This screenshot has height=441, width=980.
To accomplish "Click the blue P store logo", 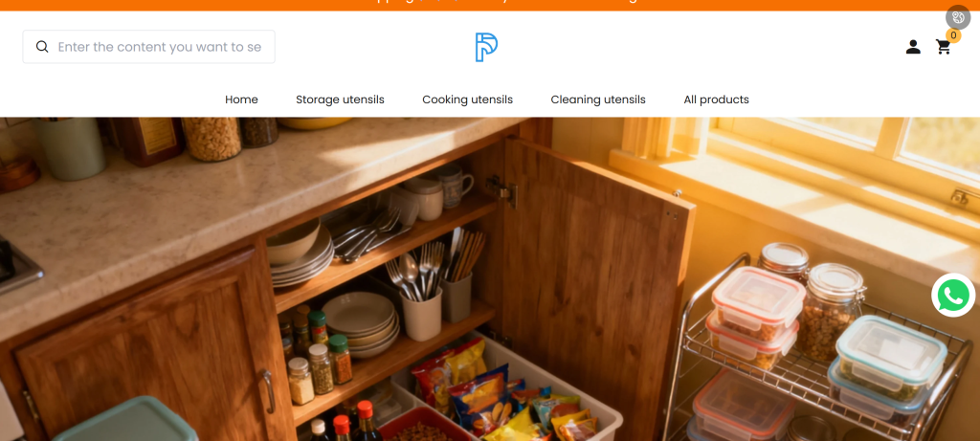I will click(486, 48).
